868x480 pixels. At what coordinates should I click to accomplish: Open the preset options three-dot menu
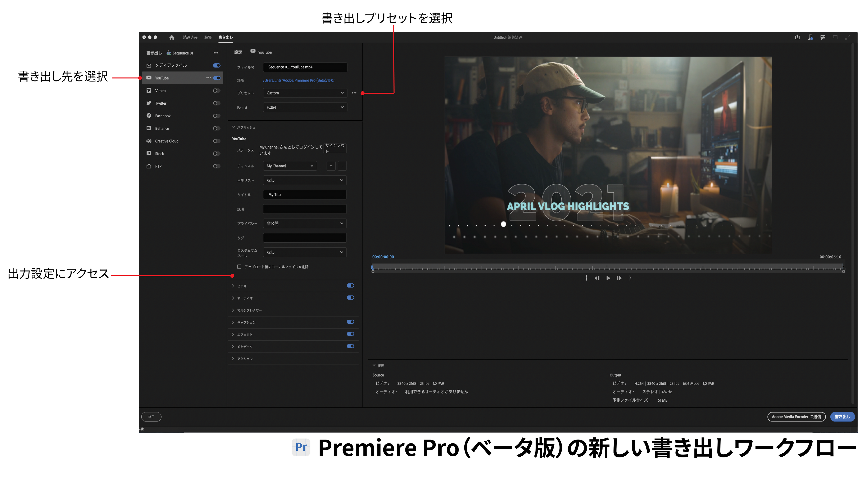click(x=354, y=93)
